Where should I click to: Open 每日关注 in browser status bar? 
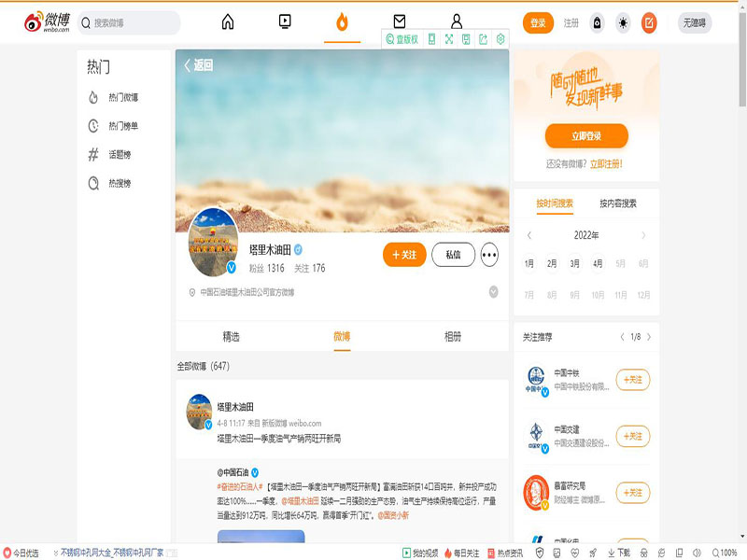tap(461, 553)
